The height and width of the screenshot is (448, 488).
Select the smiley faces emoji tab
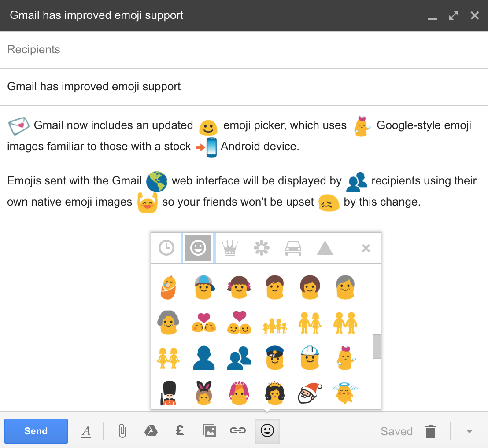[198, 248]
